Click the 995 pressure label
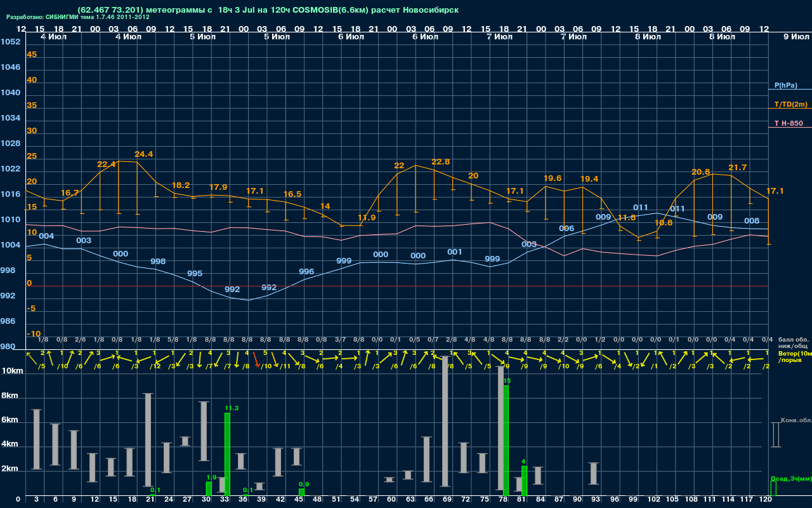Image resolution: width=812 pixels, height=508 pixels. pyautogui.click(x=195, y=274)
